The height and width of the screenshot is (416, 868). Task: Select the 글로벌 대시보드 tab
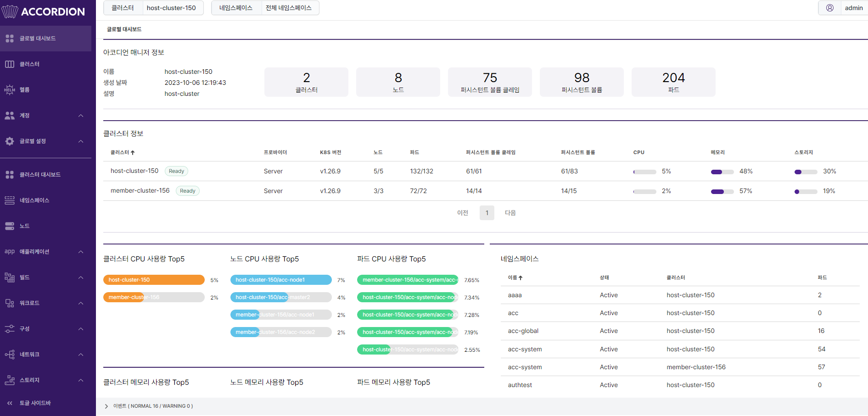click(x=124, y=29)
